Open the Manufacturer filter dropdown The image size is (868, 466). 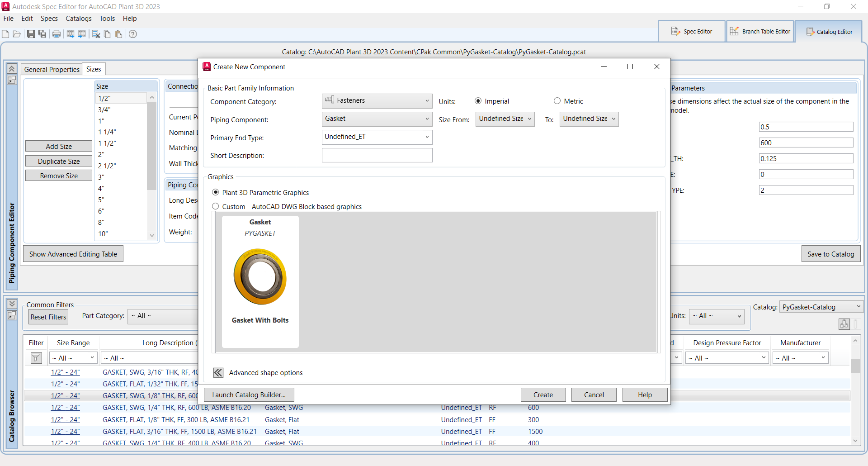pyautogui.click(x=800, y=358)
